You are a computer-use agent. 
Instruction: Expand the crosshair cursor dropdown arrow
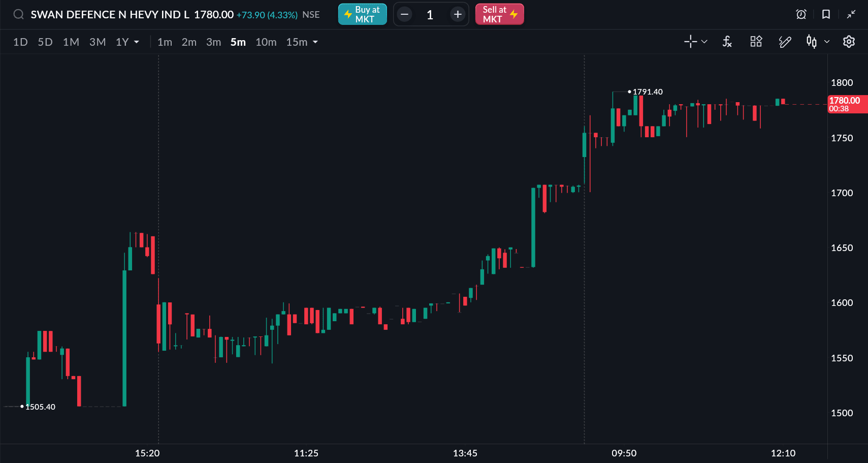point(704,42)
